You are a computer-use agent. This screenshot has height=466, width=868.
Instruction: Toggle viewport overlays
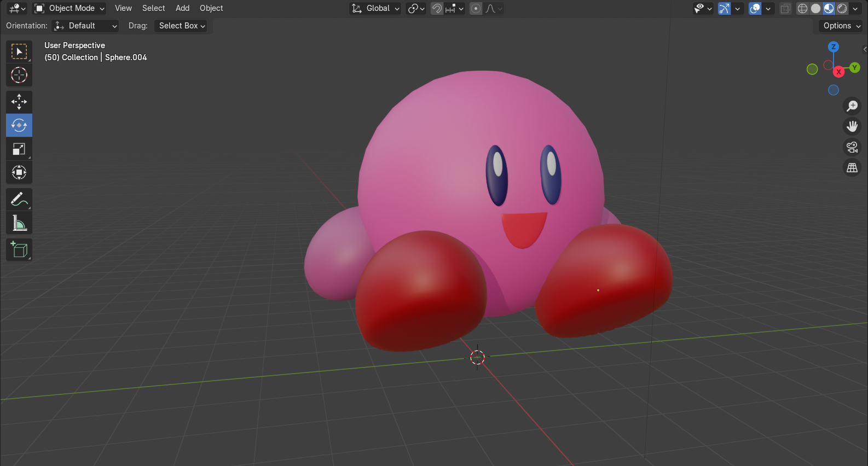(x=755, y=8)
